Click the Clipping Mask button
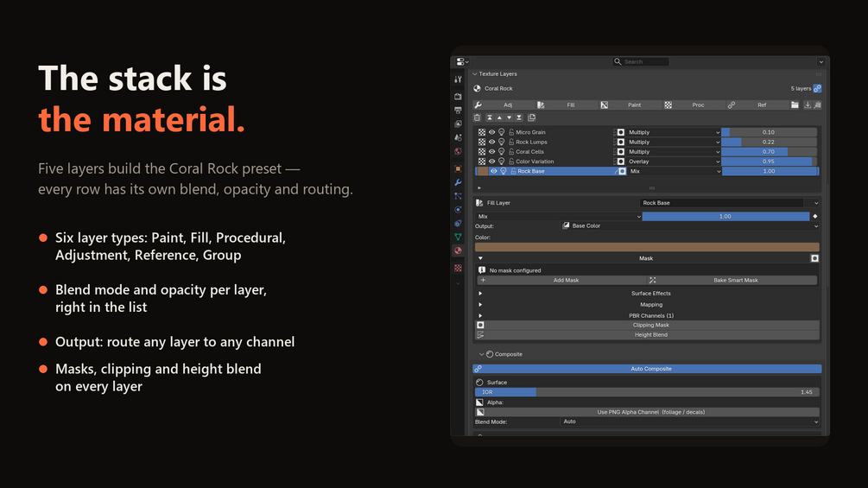 (x=647, y=326)
